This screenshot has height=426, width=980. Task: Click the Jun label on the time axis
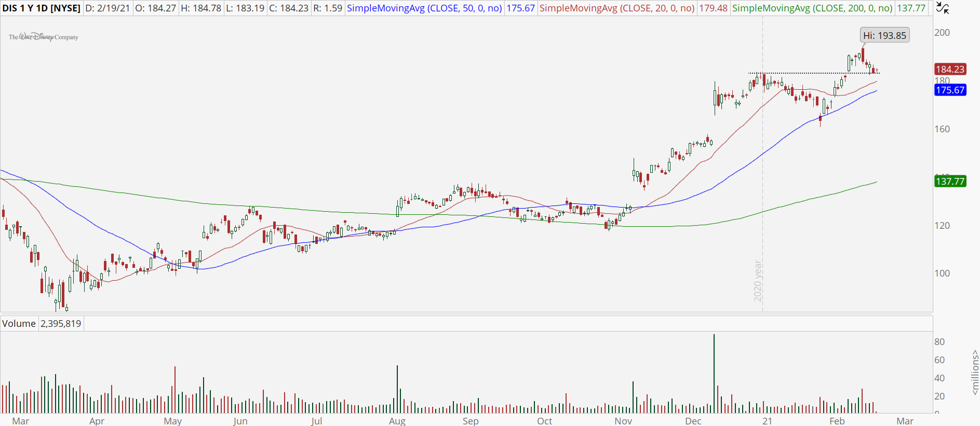click(240, 421)
